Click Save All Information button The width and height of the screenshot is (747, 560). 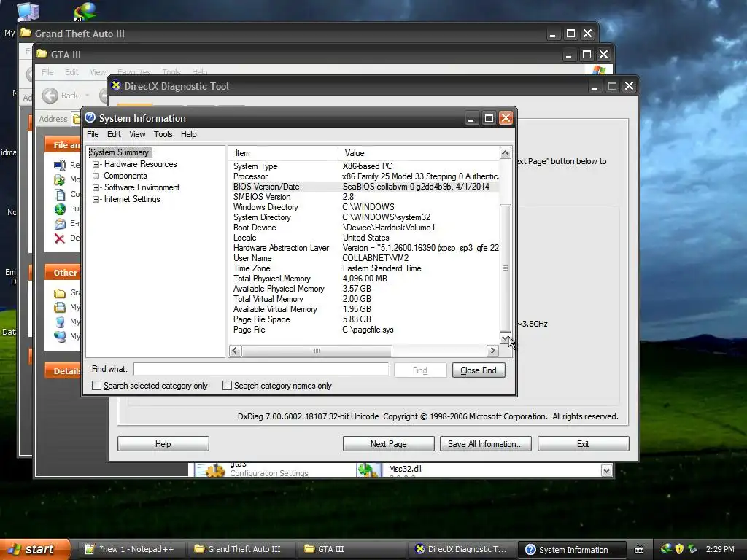pyautogui.click(x=485, y=444)
